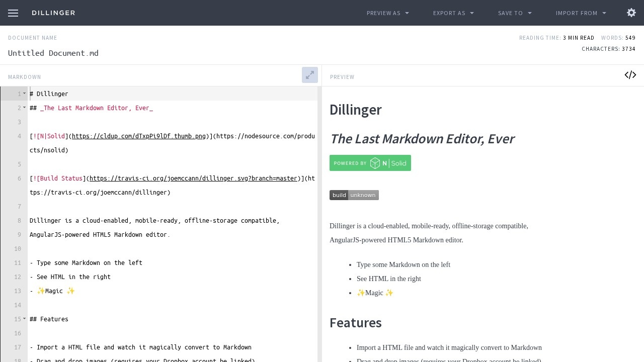Screen dimensions: 644x362
Task: Click the Powered by N|Solid badge
Action: (370, 163)
